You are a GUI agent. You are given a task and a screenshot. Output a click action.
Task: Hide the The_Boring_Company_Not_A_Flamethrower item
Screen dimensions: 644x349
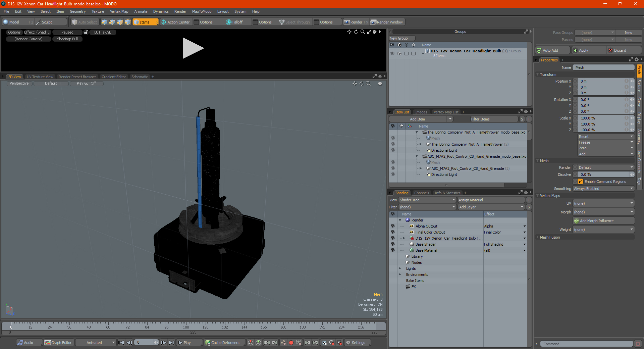coord(393,144)
